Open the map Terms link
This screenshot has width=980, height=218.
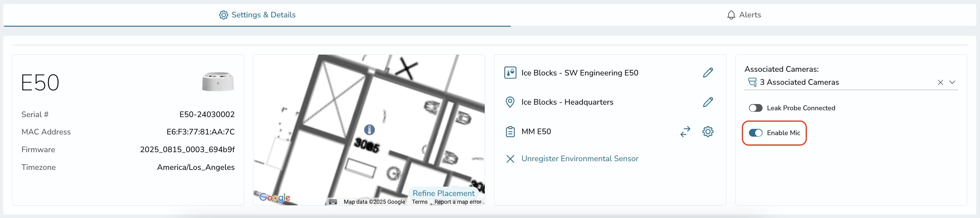[x=420, y=202]
